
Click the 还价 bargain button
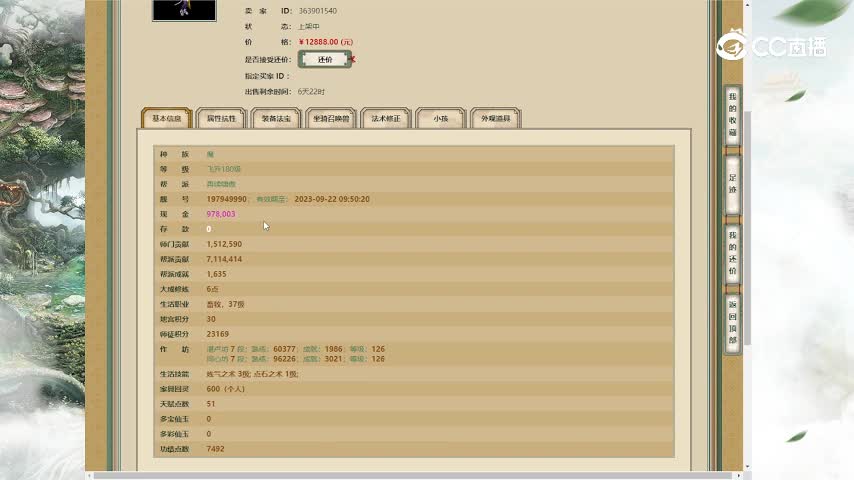click(324, 59)
